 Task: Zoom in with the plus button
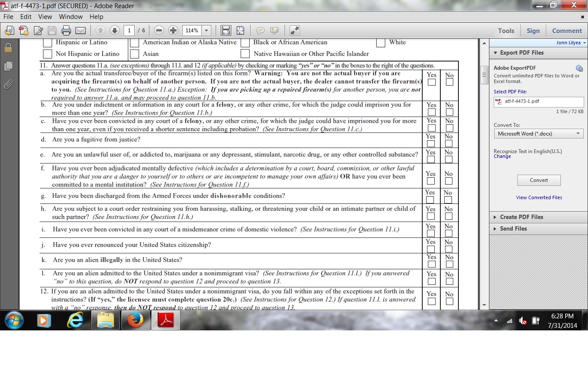173,31
